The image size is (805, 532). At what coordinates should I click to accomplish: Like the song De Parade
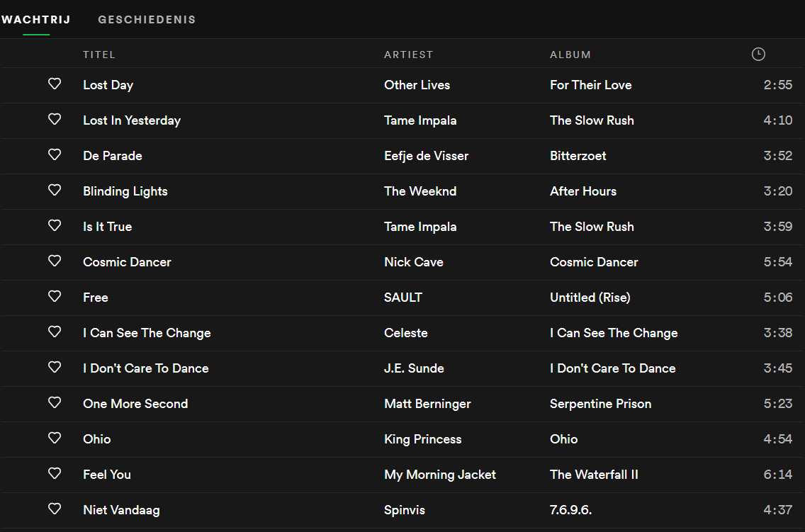[x=55, y=154]
